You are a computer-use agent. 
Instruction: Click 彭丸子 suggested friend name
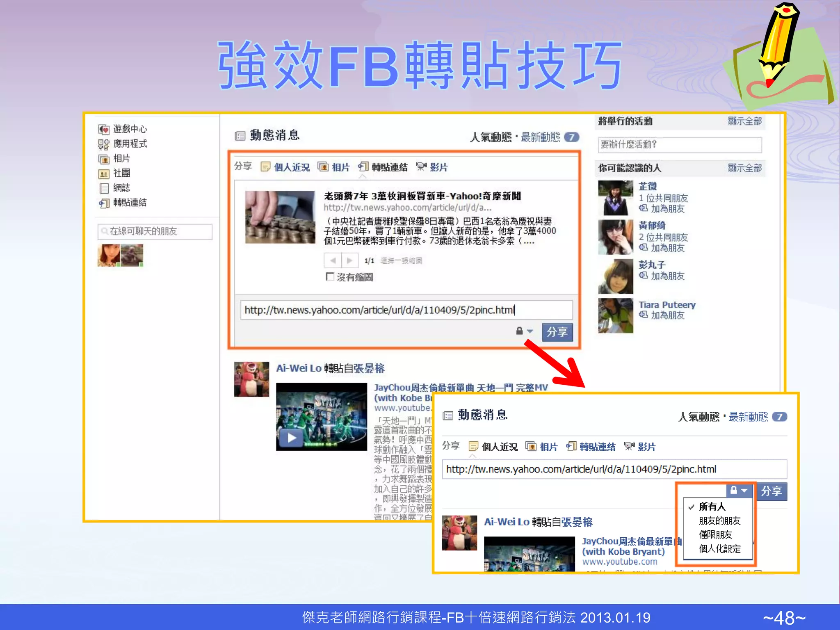click(652, 265)
